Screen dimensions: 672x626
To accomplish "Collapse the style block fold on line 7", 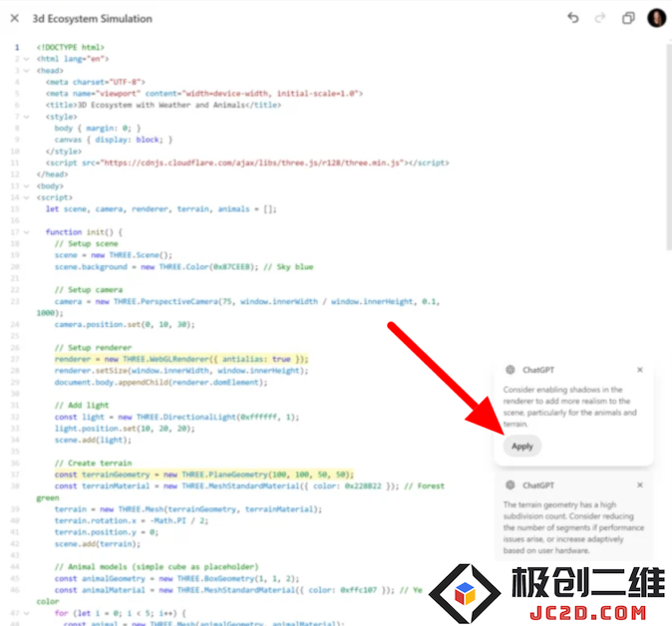I will [27, 117].
